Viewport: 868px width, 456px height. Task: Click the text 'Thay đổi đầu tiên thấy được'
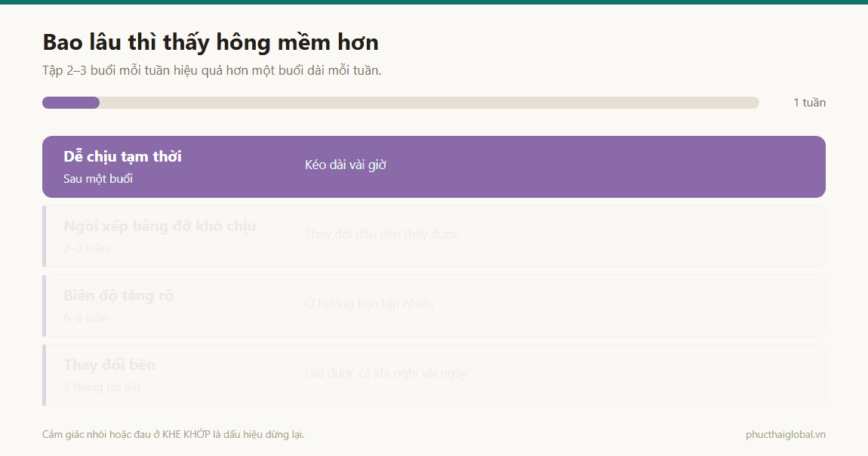(382, 235)
